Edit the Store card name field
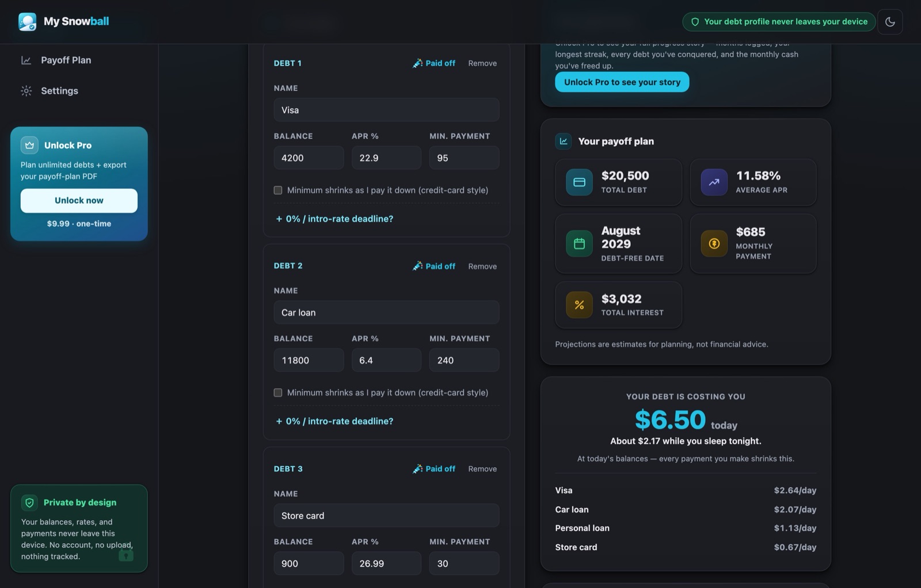Screen dimensions: 921x588 coord(386,516)
